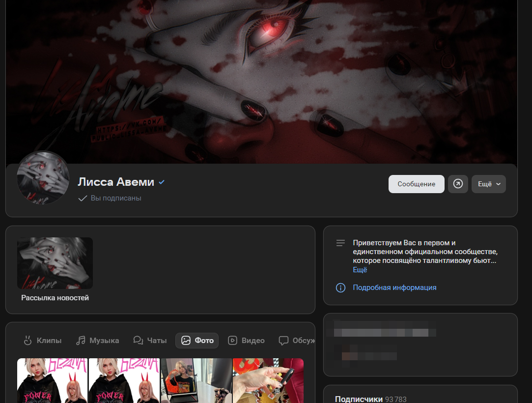Click the blue verified checkmark badge
The image size is (532, 403).
coord(162,182)
